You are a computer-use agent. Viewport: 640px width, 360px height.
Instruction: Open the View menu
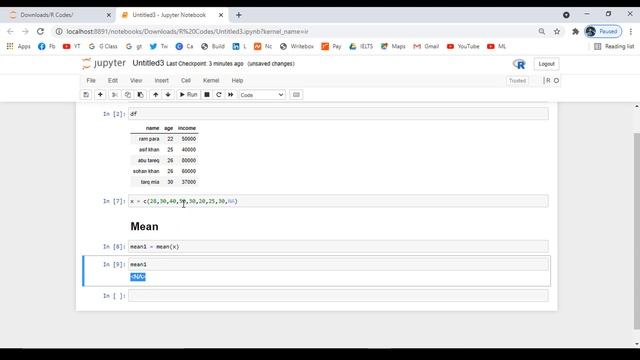(136, 80)
